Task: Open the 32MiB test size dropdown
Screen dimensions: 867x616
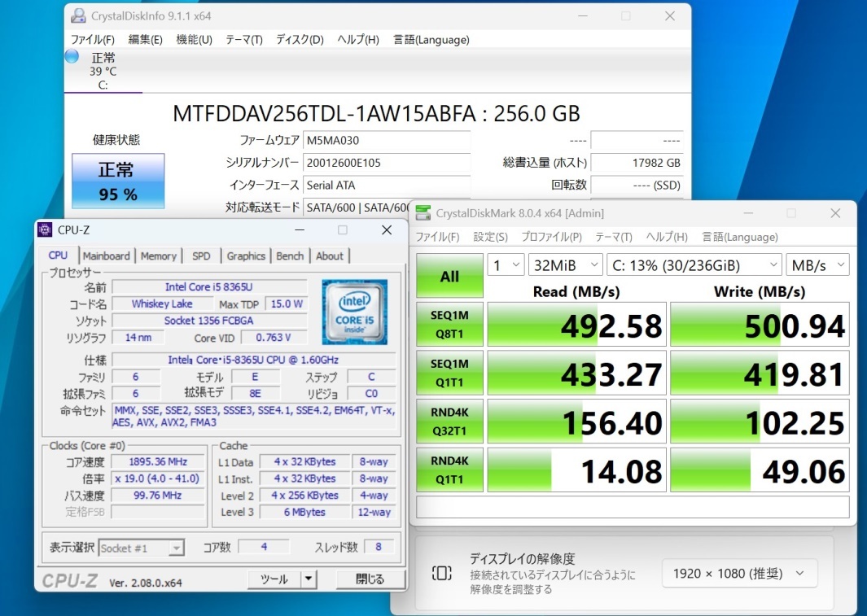Action: (565, 265)
